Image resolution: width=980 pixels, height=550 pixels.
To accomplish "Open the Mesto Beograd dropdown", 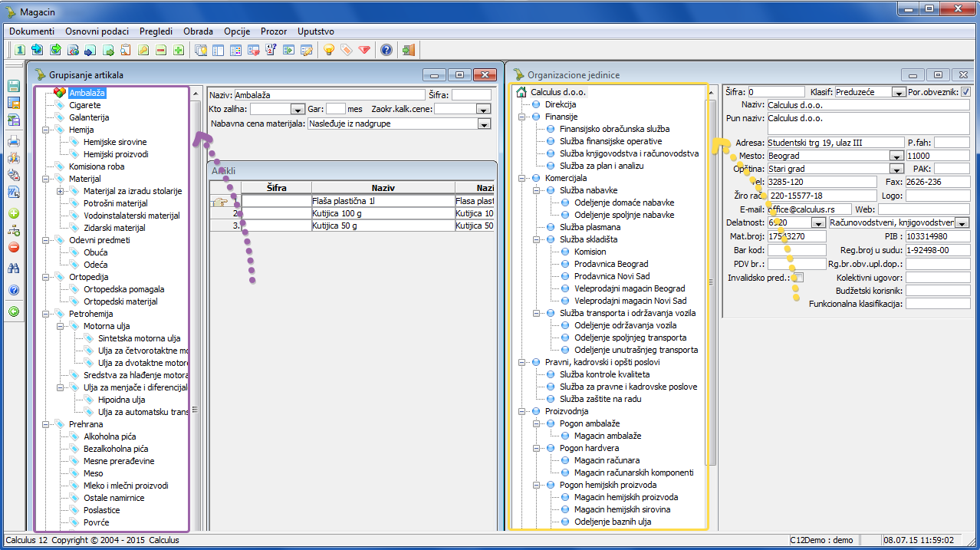I will coord(896,156).
